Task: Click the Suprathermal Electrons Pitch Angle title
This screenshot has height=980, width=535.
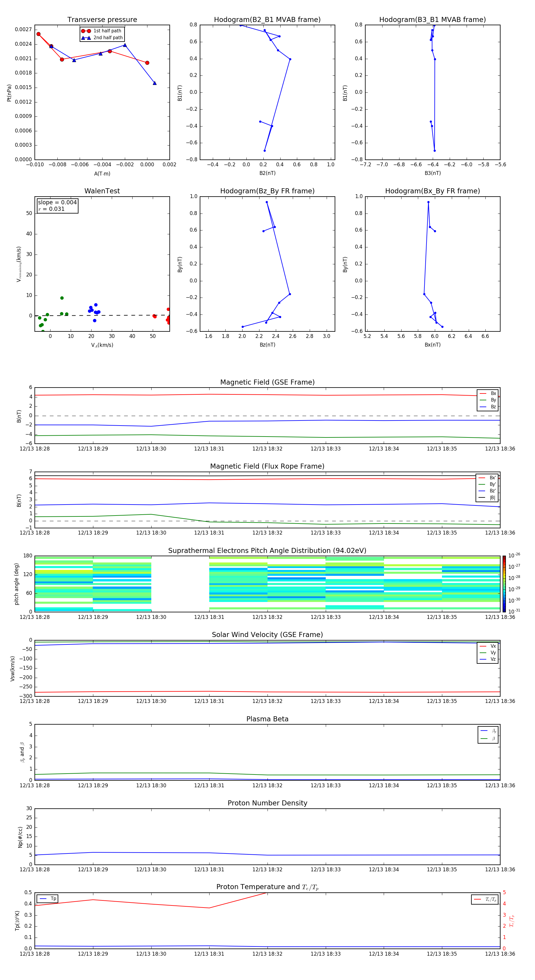Action: [267, 551]
